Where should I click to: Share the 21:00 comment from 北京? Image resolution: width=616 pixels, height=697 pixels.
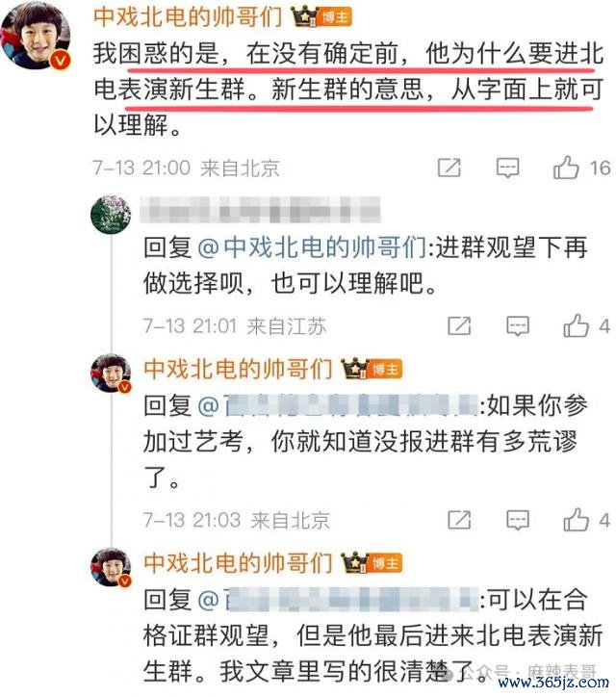(x=449, y=168)
